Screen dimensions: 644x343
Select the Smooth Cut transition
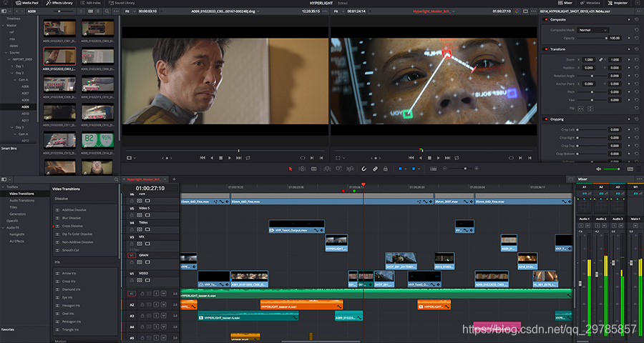pos(70,250)
